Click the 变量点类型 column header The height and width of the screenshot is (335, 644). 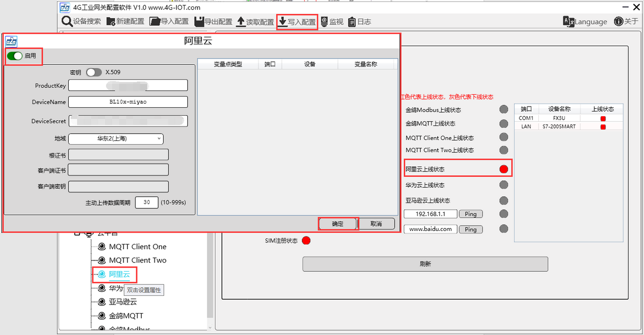coord(228,64)
